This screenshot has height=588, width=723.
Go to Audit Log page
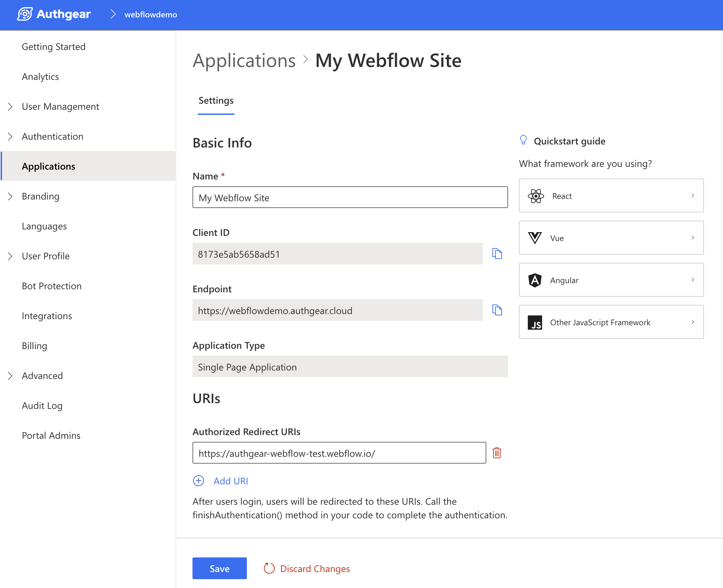click(x=42, y=406)
